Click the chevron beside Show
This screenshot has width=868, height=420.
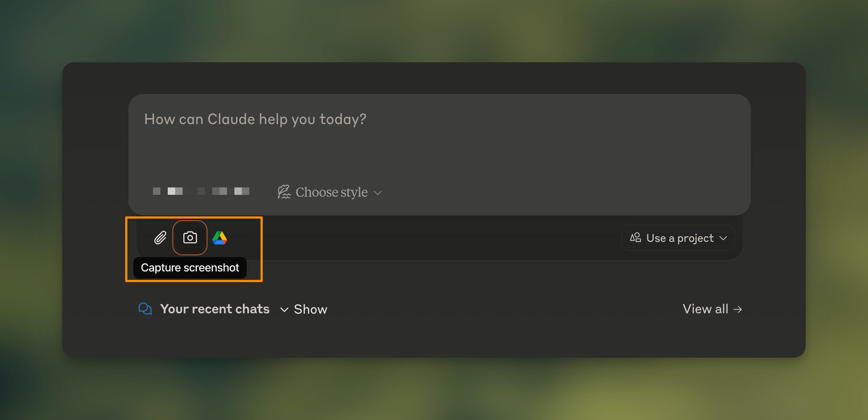[x=284, y=310]
